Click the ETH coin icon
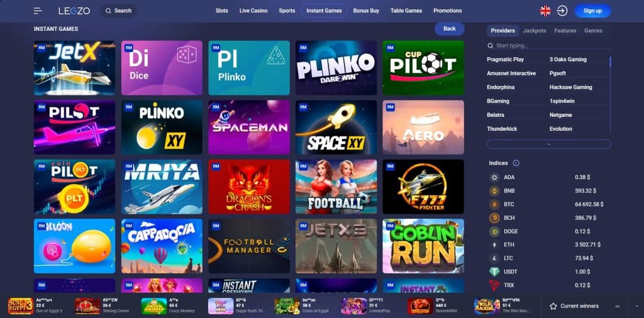Screen dimensions: 644x318 494,245
